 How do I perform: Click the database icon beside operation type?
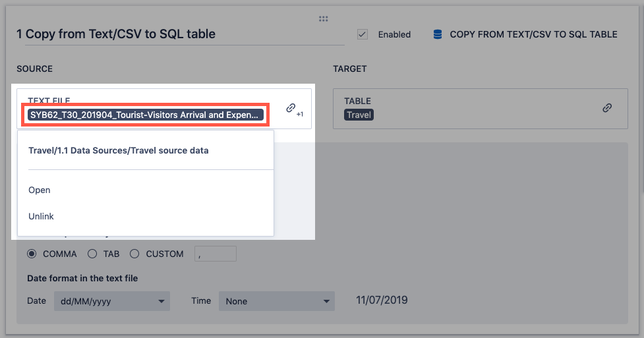coord(438,34)
